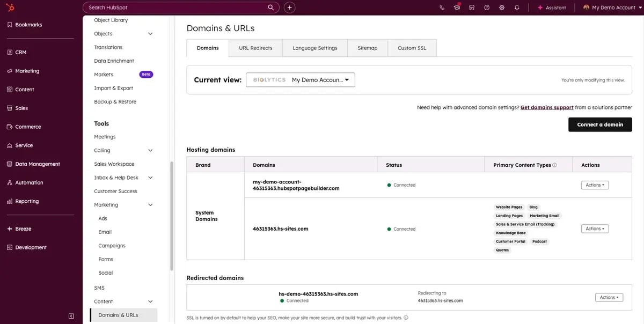Click the Get domains support link
The image size is (644, 324).
point(547,107)
